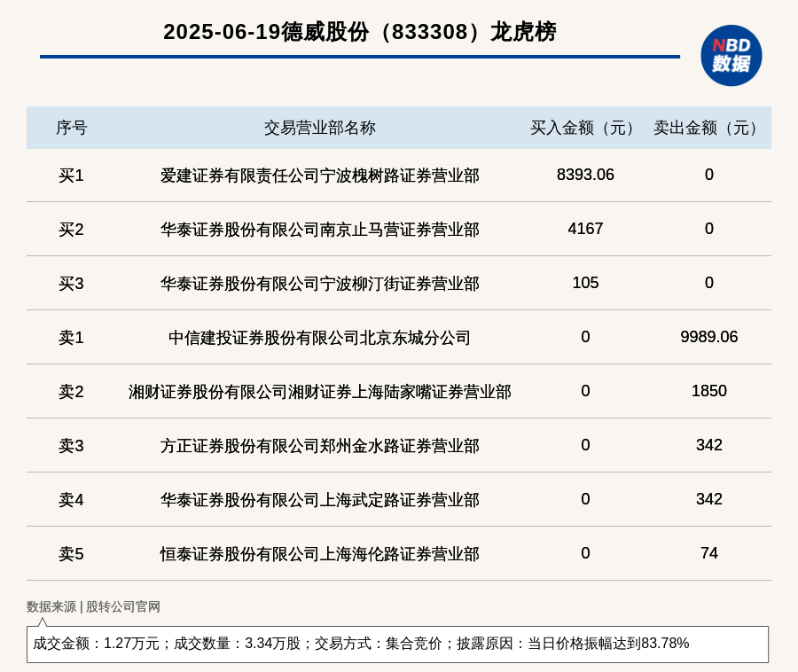Image resolution: width=798 pixels, height=672 pixels.
Task: Click the buy amount 0 in 卖2 row
Action: (585, 391)
